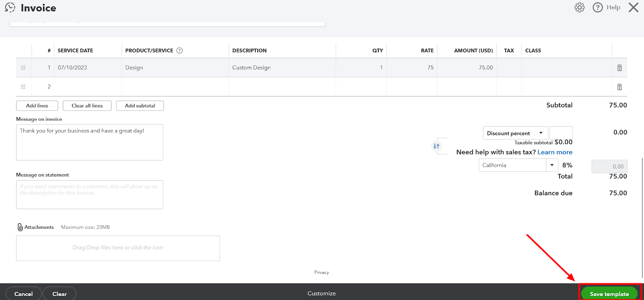This screenshot has height=300, width=644.
Task: Click the Attachments paperclip icon
Action: coord(20,227)
